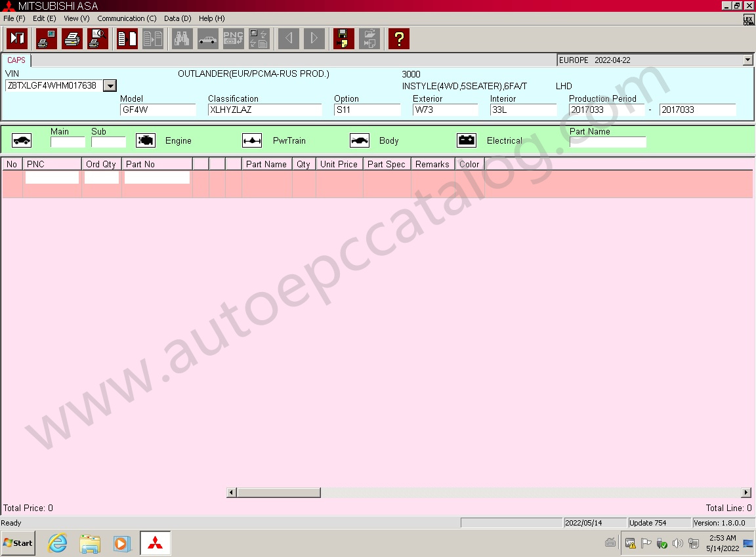Open the Edit (E) menu
This screenshot has width=756, height=557.
(x=45, y=18)
